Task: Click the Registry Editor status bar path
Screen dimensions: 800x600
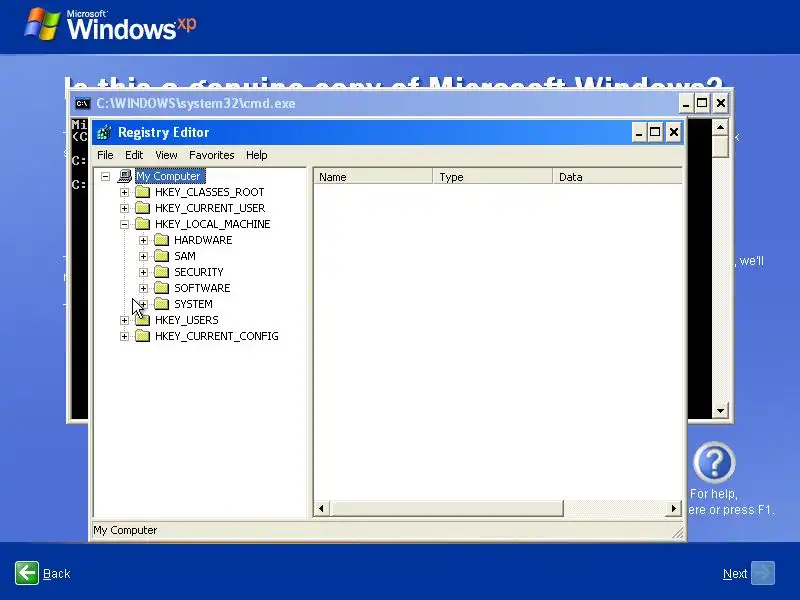Action: (x=125, y=530)
